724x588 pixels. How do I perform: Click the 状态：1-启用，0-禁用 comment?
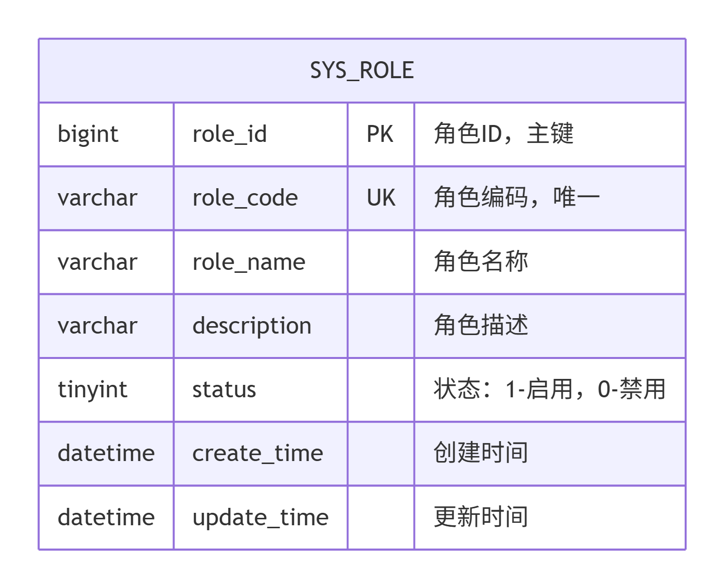tap(550, 389)
